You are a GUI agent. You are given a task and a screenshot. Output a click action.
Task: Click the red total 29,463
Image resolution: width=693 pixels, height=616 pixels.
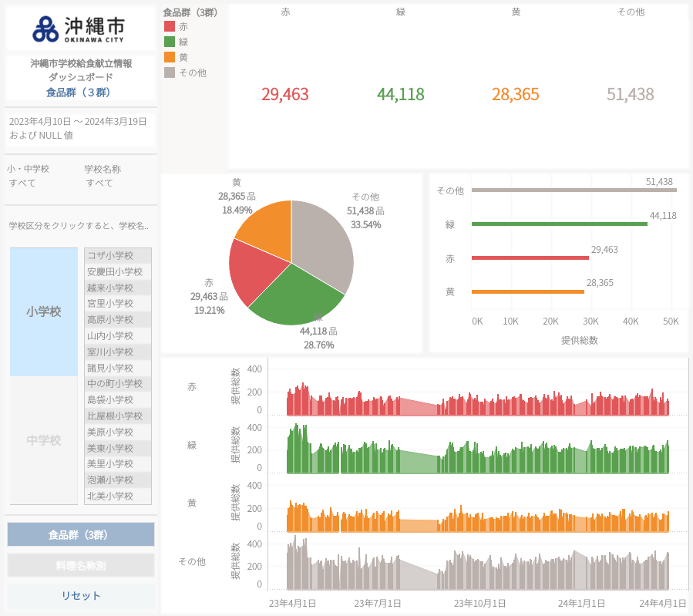pyautogui.click(x=285, y=94)
